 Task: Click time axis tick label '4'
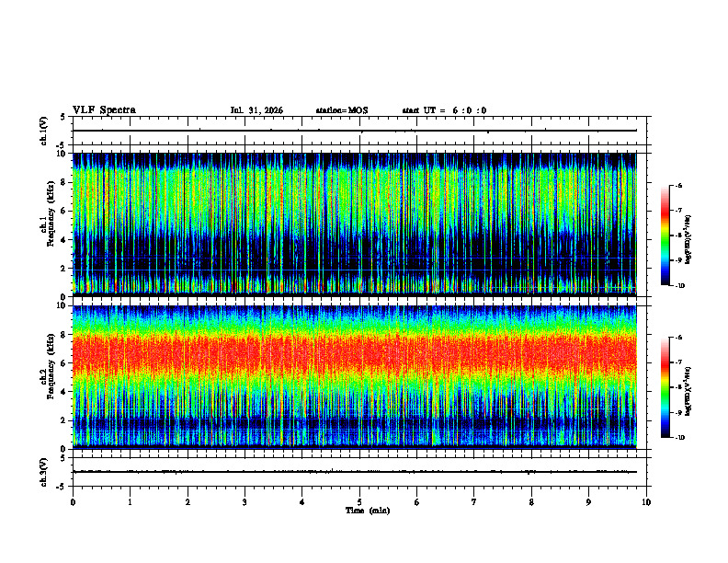(302, 502)
